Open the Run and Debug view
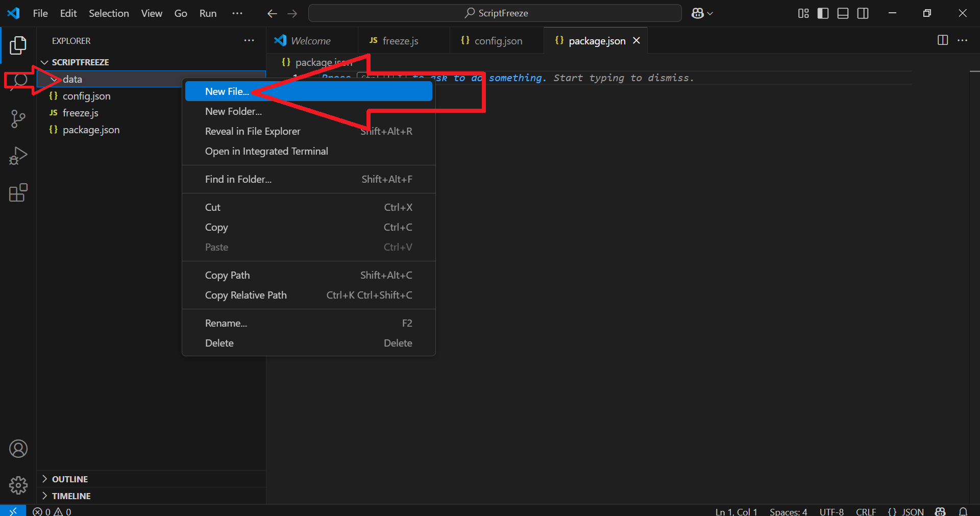980x516 pixels. (x=18, y=156)
